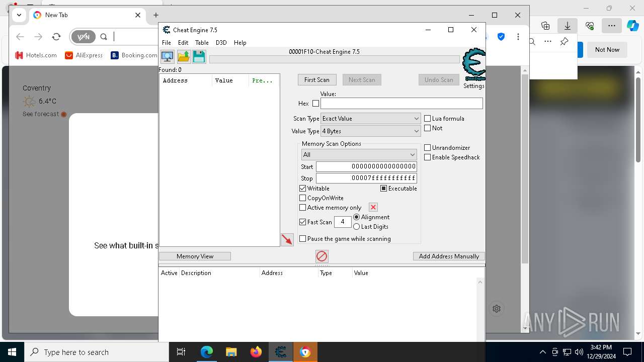Open the File menu

[167, 43]
